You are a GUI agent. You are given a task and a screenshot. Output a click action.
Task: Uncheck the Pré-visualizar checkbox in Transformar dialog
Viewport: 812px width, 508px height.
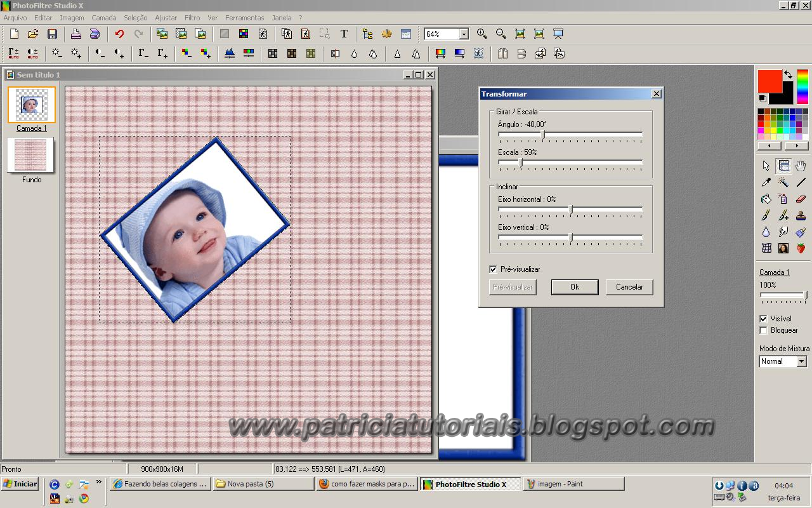tap(493, 269)
